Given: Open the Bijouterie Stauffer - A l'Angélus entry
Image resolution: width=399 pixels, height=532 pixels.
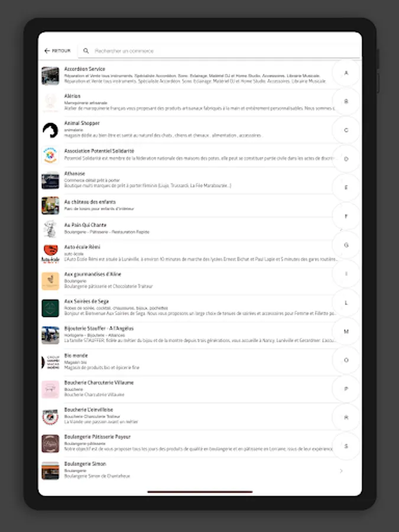Looking at the screenshot, I should 189,335.
